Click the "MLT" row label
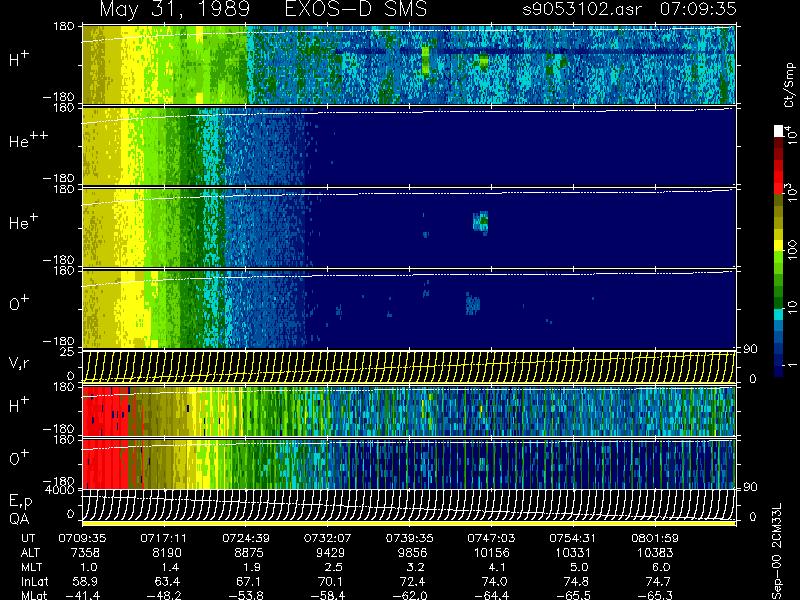This screenshot has height=600, width=800. [x=31, y=567]
